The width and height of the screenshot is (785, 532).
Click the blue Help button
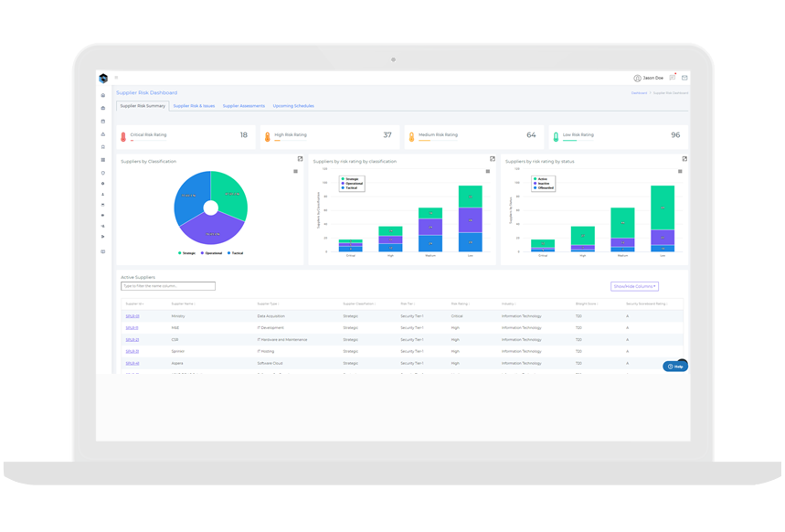coord(674,367)
